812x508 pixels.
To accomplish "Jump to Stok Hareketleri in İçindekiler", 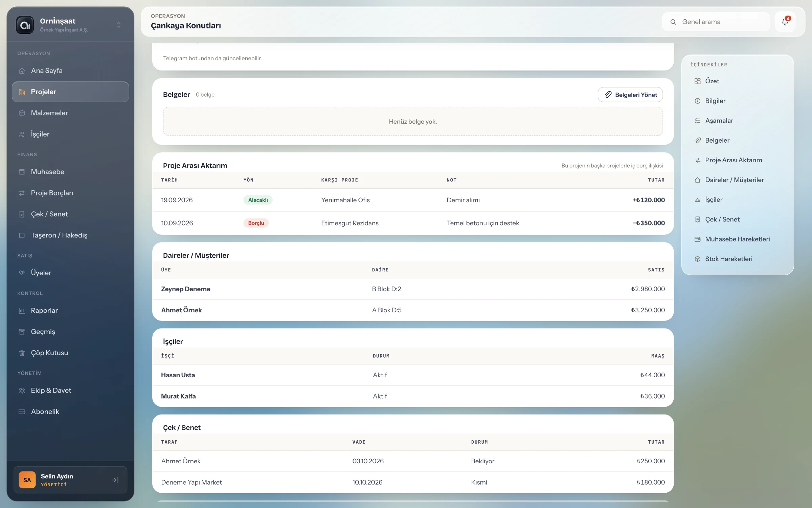I will (x=737, y=259).
